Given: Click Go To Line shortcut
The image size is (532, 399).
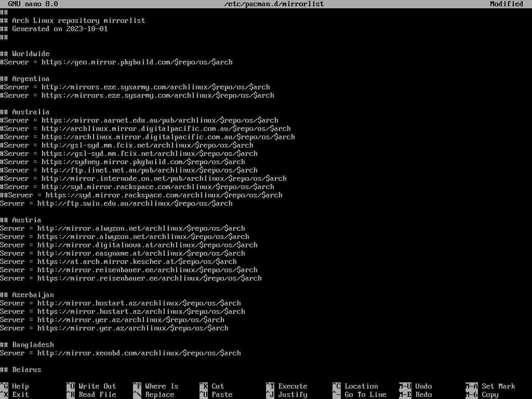Looking at the screenshot, I should click(x=360, y=395).
